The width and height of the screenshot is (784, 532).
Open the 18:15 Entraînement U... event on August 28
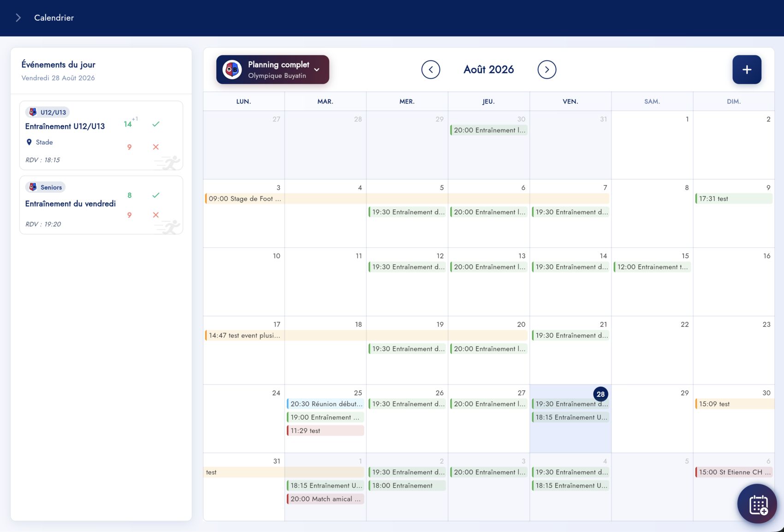click(x=570, y=417)
